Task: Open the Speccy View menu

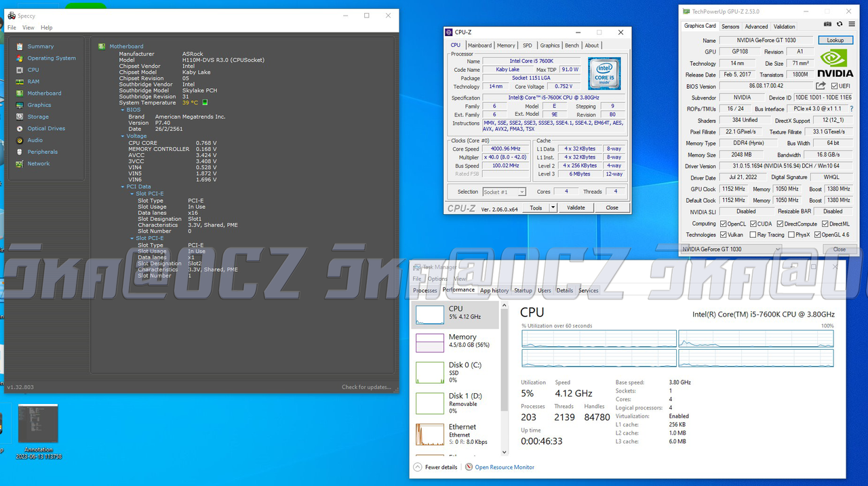Action: coord(28,28)
